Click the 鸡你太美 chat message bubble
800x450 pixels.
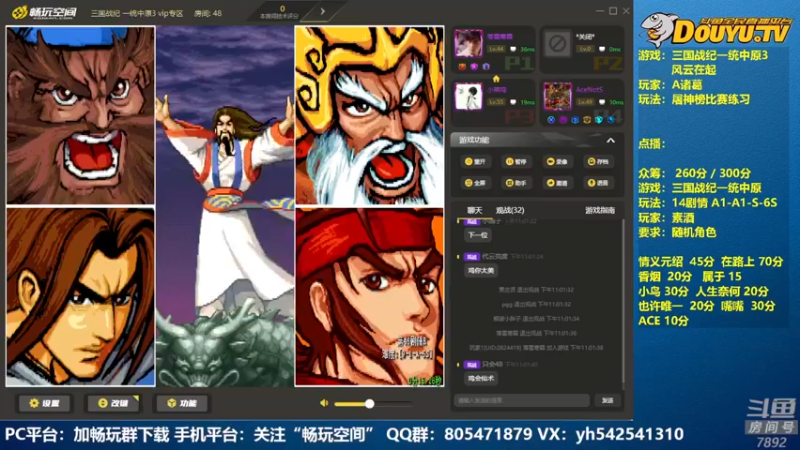tap(481, 270)
